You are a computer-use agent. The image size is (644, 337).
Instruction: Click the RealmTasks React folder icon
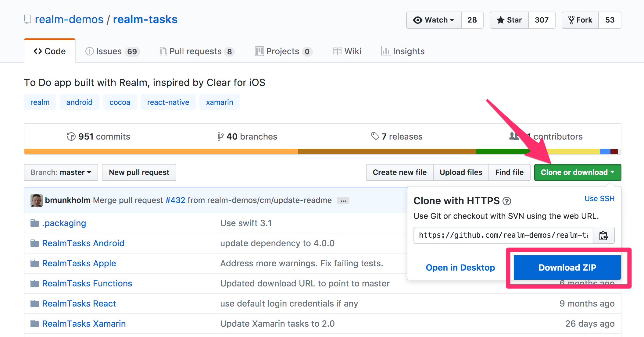[35, 304]
